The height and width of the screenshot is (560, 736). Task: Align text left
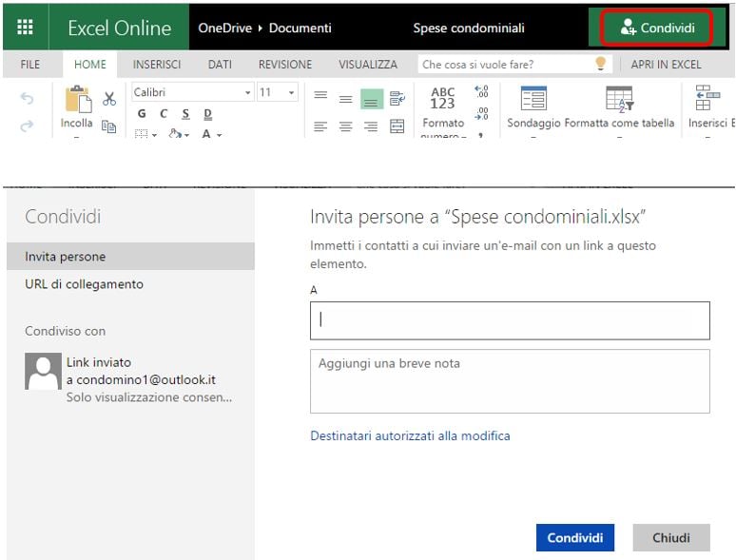point(320,126)
